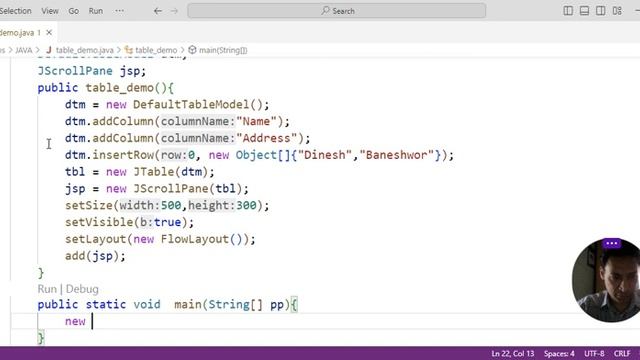
Task: Toggle the bottom panel layout icon
Action: point(584,11)
